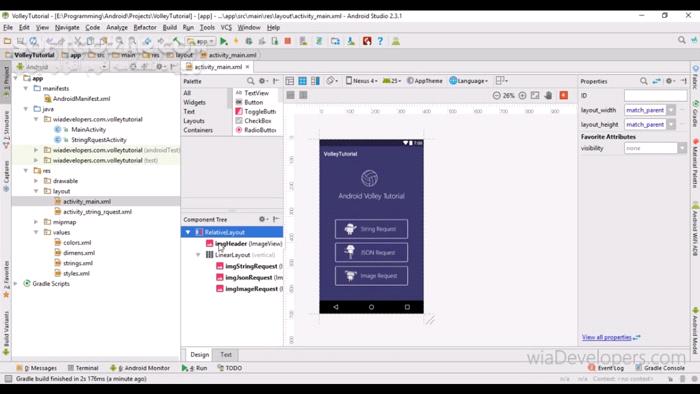This screenshot has width=700, height=394.
Task: Click the String Request button in preview
Action: point(371,229)
